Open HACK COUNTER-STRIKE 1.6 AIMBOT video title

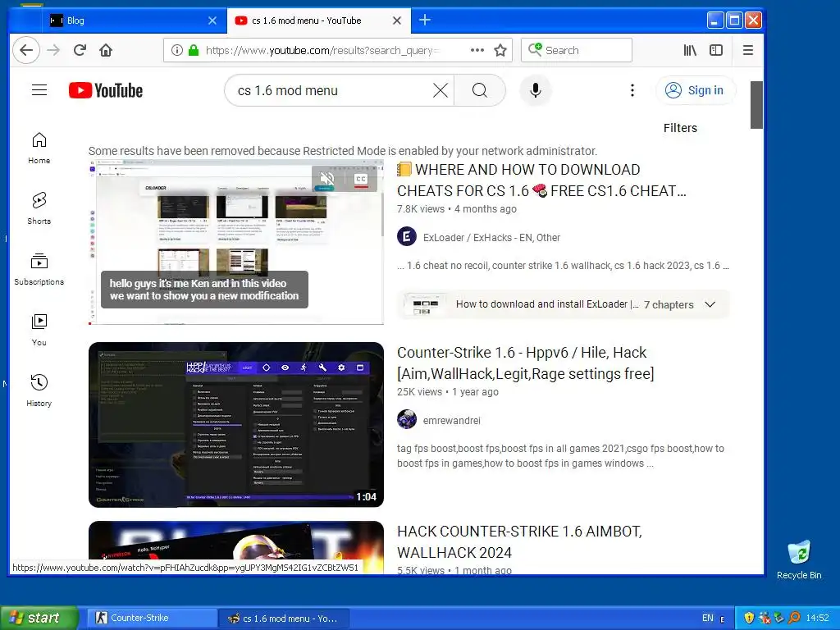point(519,541)
